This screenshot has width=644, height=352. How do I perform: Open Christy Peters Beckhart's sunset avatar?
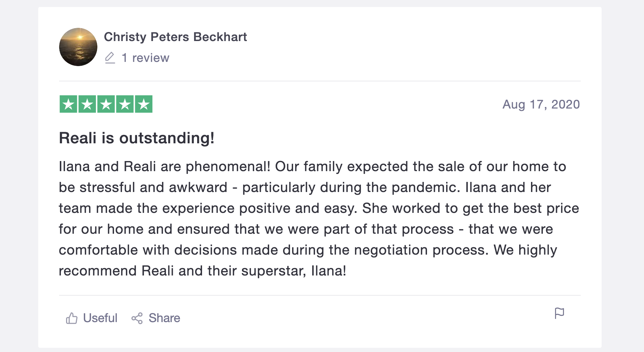[78, 47]
